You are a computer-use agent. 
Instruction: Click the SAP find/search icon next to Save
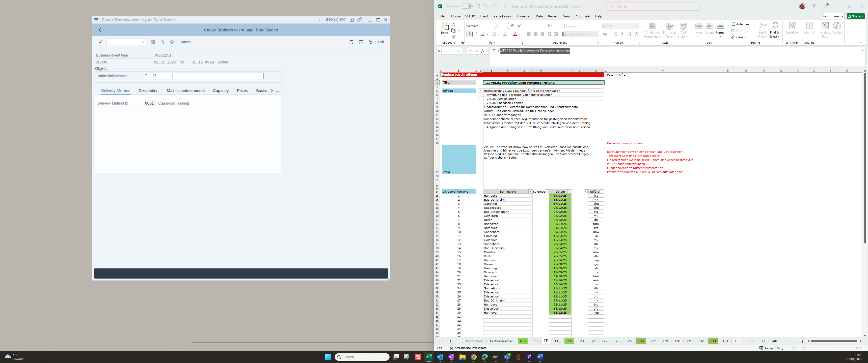[x=162, y=42]
